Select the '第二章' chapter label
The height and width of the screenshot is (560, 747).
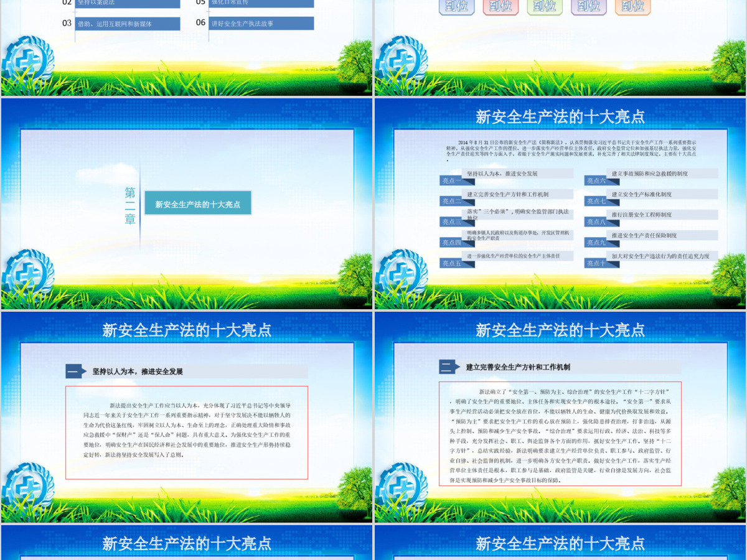point(130,205)
